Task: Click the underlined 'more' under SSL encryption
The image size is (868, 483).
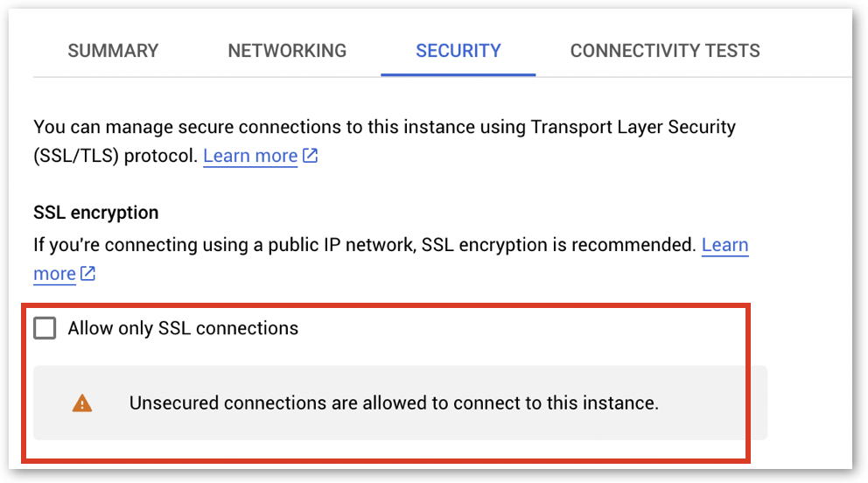Action: [54, 274]
